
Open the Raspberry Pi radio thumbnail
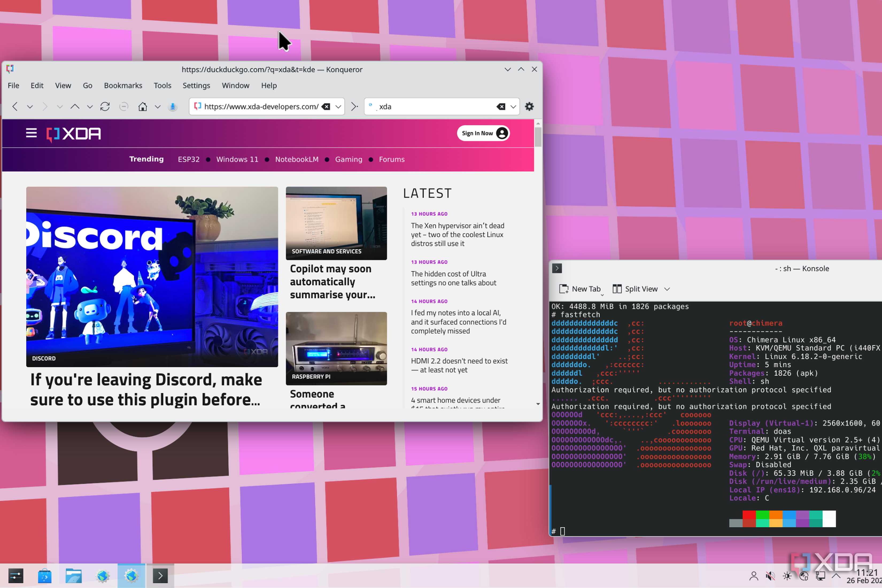tap(336, 348)
